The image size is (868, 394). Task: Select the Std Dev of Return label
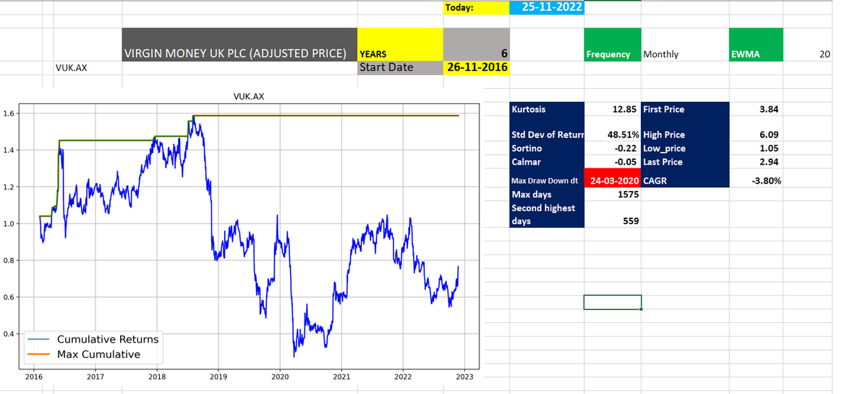pos(547,134)
